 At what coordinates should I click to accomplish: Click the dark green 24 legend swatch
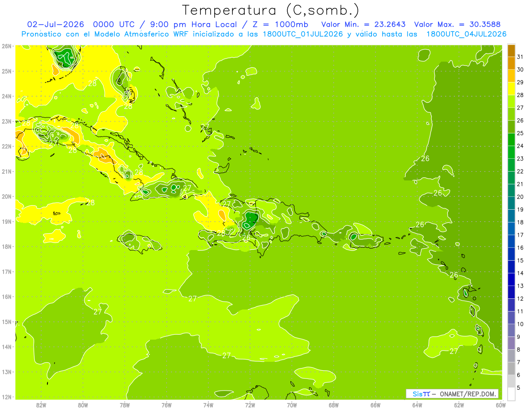pyautogui.click(x=511, y=140)
